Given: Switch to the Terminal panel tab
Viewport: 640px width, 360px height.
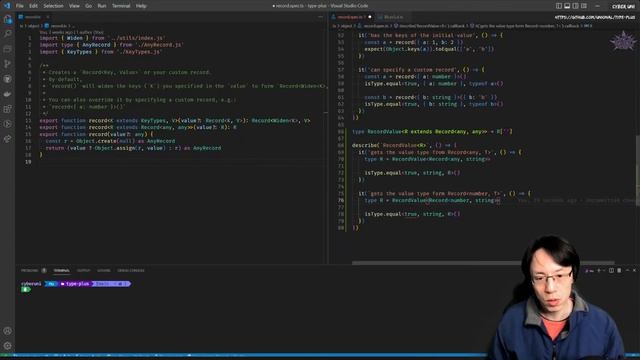Looking at the screenshot, I should click(62, 270).
